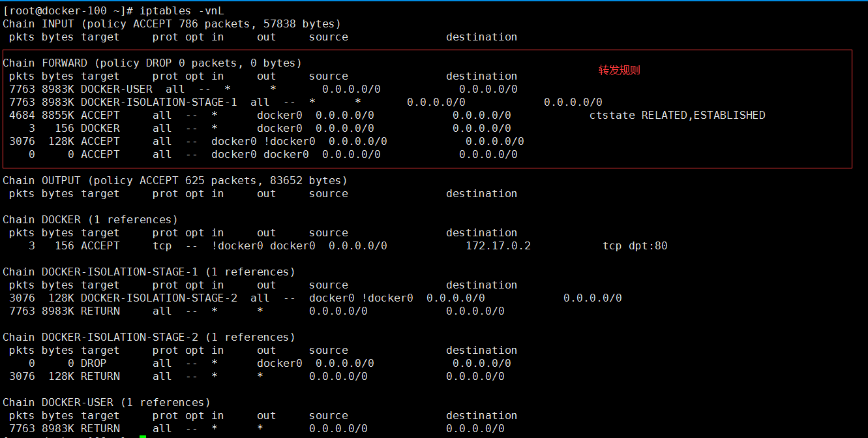Click ACCEPT in the tcp dpt:80 row
Screen dimensions: 868x438
[x=100, y=246]
